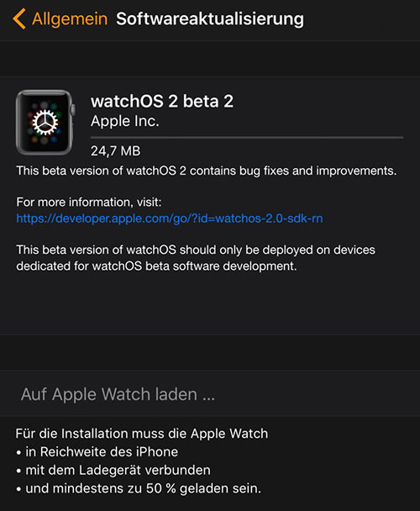
Task: Click the Apple Watch settings gear icon
Action: tap(45, 123)
